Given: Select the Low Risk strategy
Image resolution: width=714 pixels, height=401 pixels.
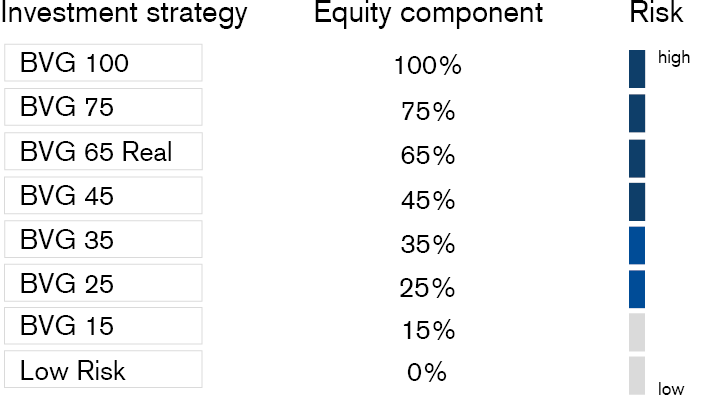Looking at the screenshot, I should pyautogui.click(x=103, y=370).
